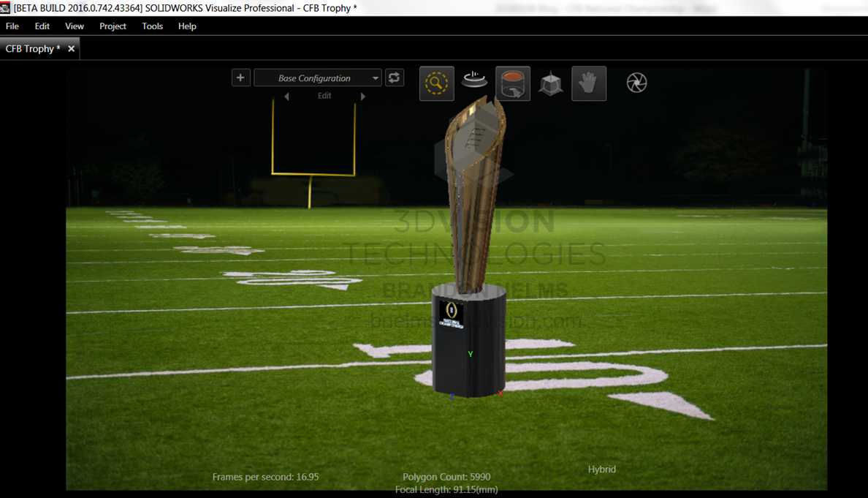Choose the cube model manipulation tool
This screenshot has height=498, width=868.
(551, 83)
